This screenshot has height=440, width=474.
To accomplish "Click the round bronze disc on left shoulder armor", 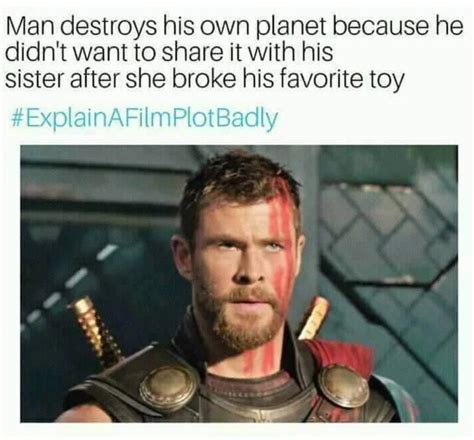I will tap(168, 388).
